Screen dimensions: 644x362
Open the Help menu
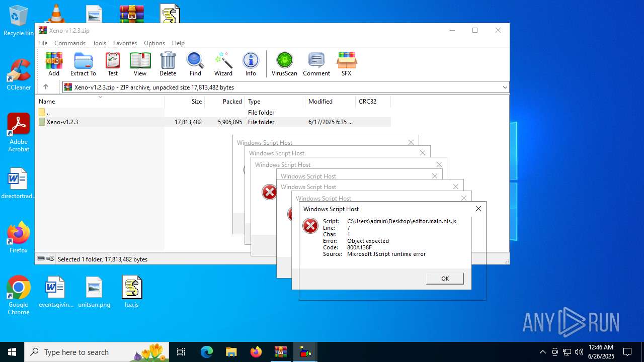[178, 43]
